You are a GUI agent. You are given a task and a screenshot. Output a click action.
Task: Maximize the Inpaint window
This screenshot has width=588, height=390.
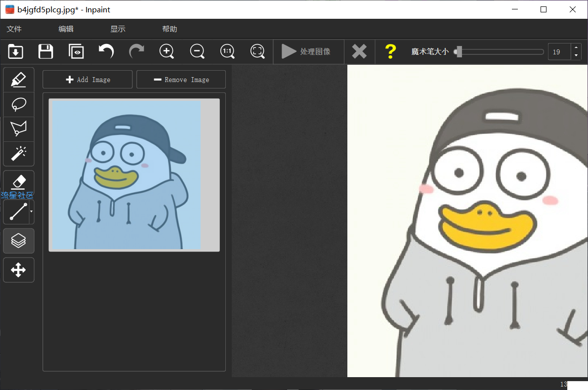click(544, 9)
